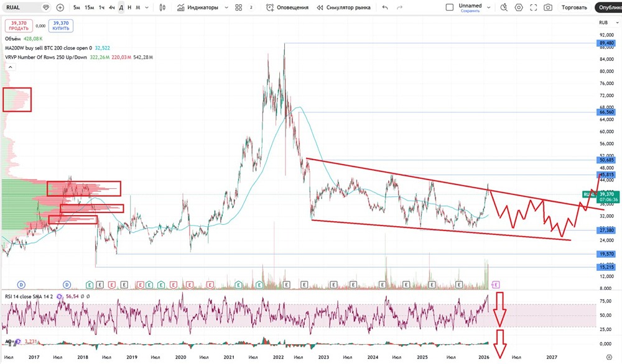
Task: Click the 15,215 price level label
Action: click(606, 267)
